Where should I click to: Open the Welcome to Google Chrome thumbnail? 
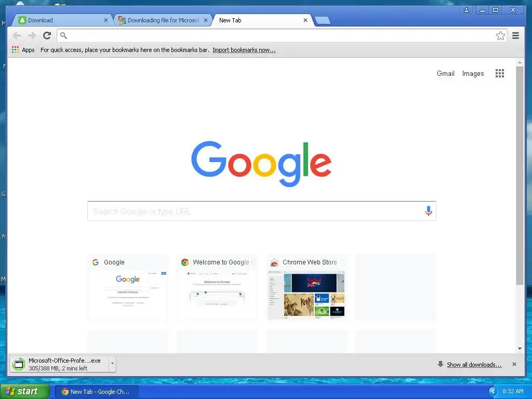click(x=217, y=287)
